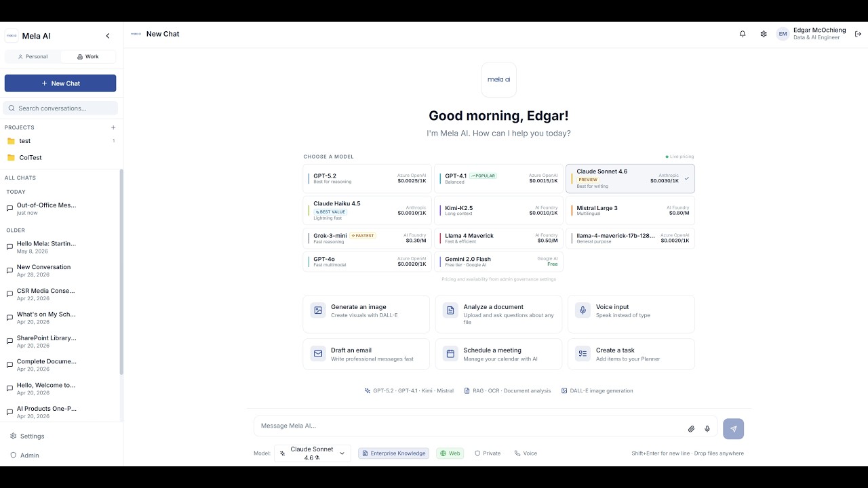868x488 pixels.
Task: Click the Create a task checklist icon
Action: coord(582,354)
